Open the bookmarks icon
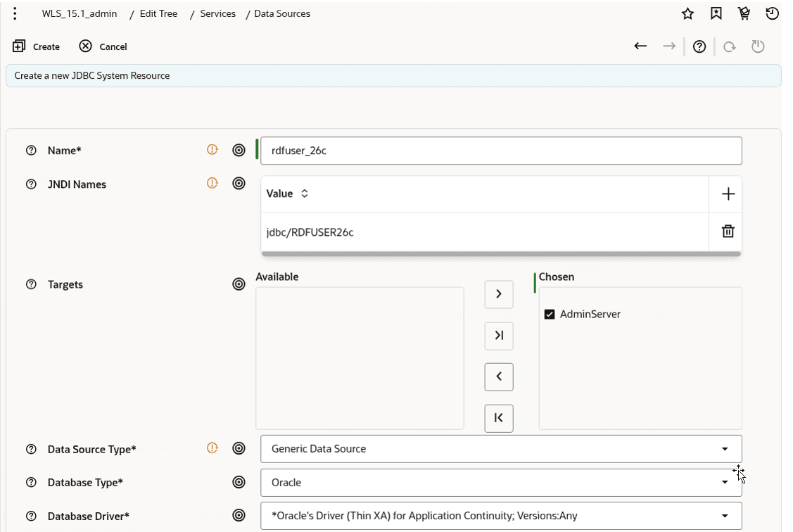This screenshot has height=532, width=793. coord(716,13)
